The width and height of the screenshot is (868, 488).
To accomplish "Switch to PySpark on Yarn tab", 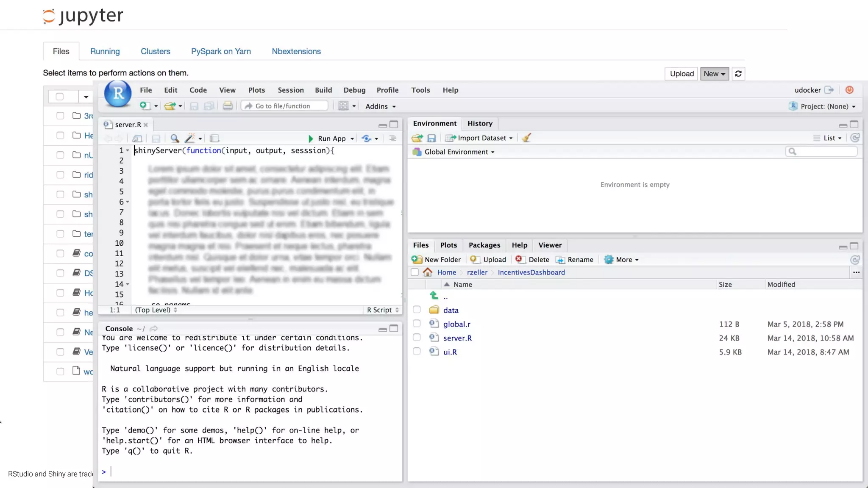I will tap(221, 51).
